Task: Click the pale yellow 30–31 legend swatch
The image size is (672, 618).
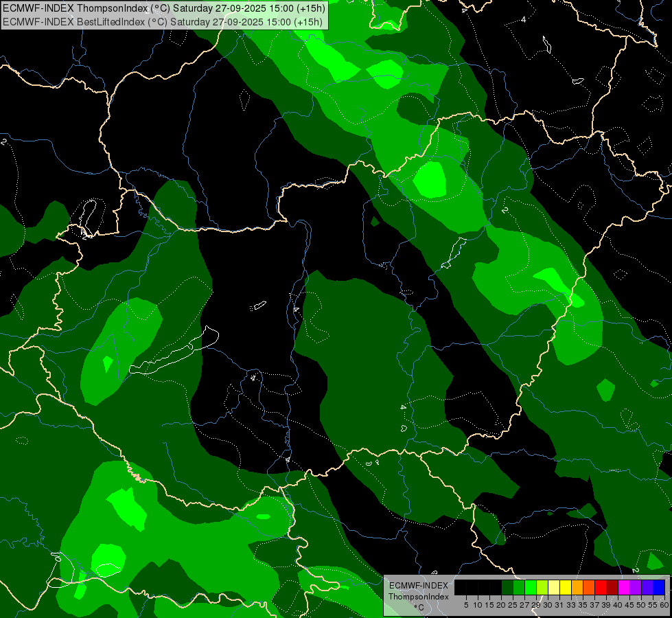Action: pos(554,587)
